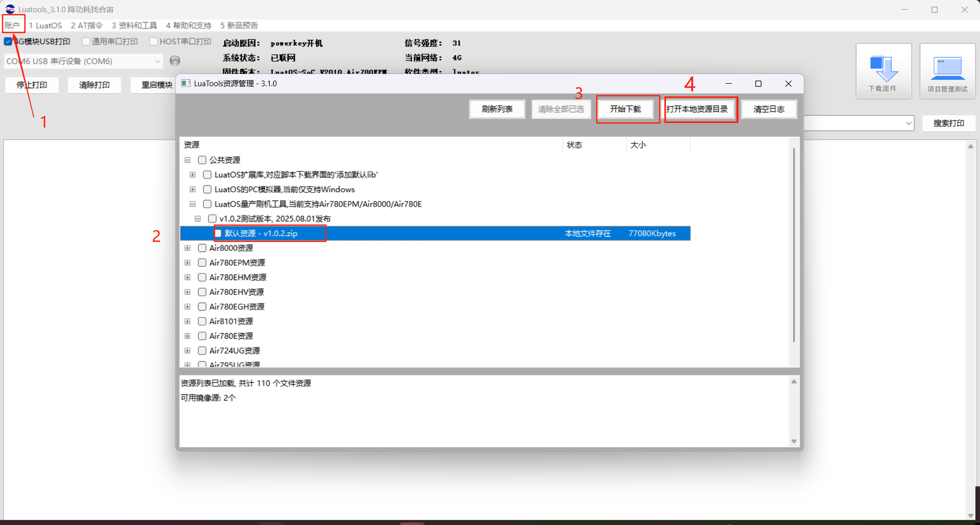Screen dimensions: 980x525
Task: Close the LuaTools资源管理 dialog
Action: 788,84
